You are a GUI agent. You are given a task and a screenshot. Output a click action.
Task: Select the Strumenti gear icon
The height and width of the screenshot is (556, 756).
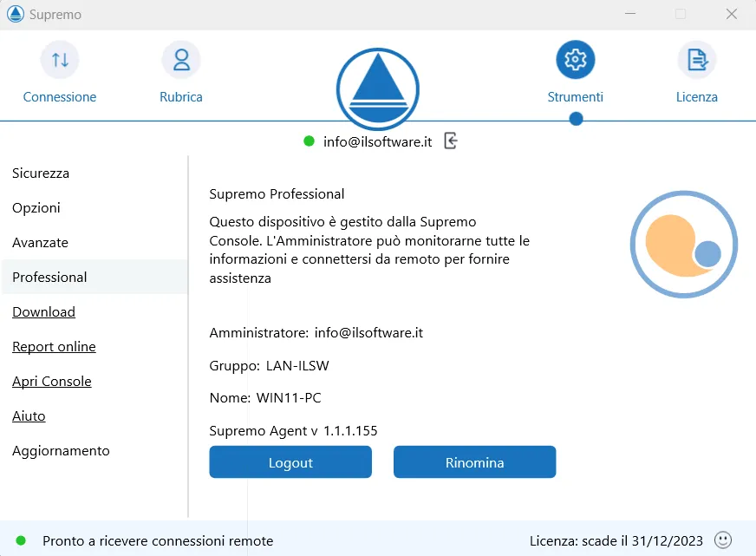(575, 59)
